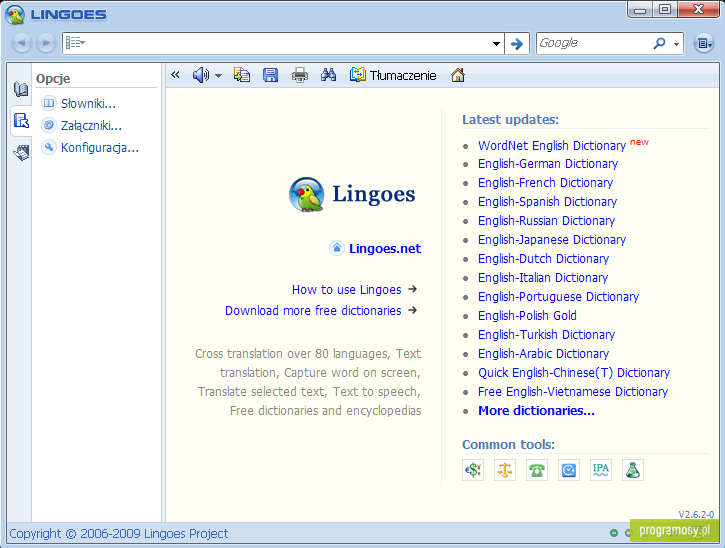Image resolution: width=725 pixels, height=548 pixels.
Task: Open Słowniki... option
Action: (x=88, y=104)
